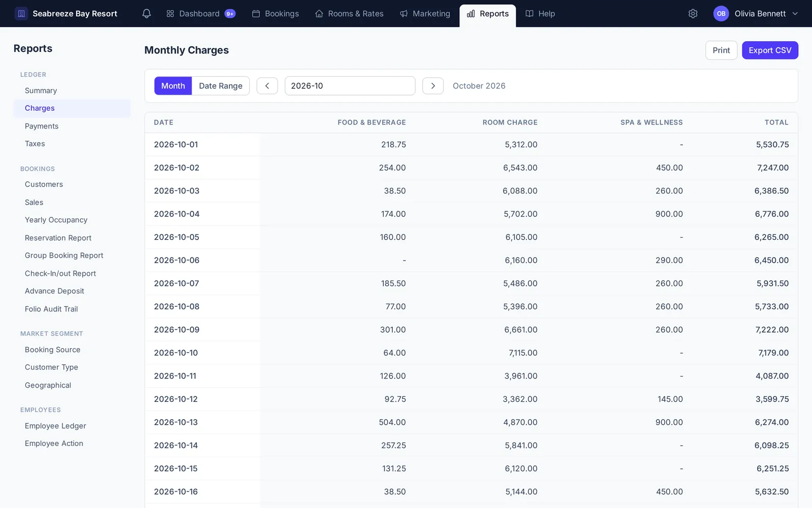The image size is (812, 508).
Task: Open the Sales report
Action: pyautogui.click(x=72, y=202)
